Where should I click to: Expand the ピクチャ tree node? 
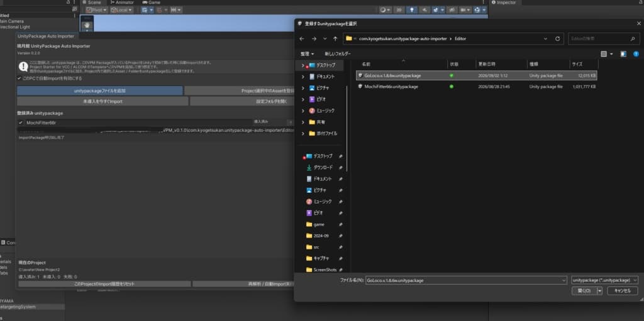(303, 88)
